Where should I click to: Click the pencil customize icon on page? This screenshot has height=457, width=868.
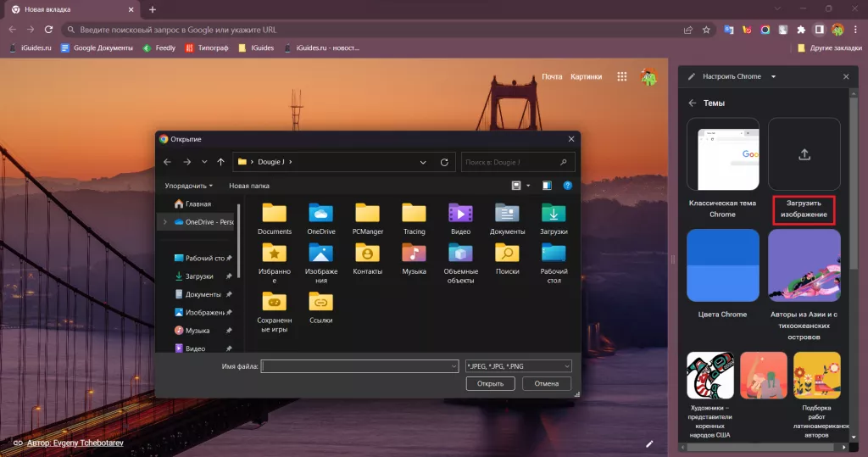point(650,443)
